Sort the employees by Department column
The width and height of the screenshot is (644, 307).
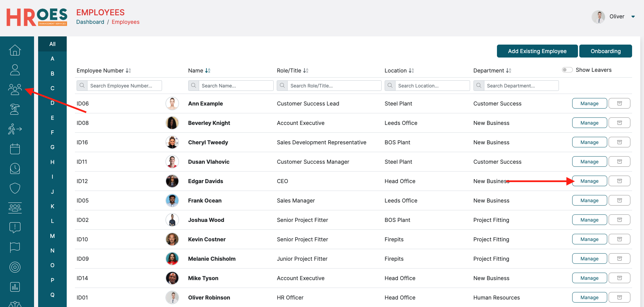point(509,70)
